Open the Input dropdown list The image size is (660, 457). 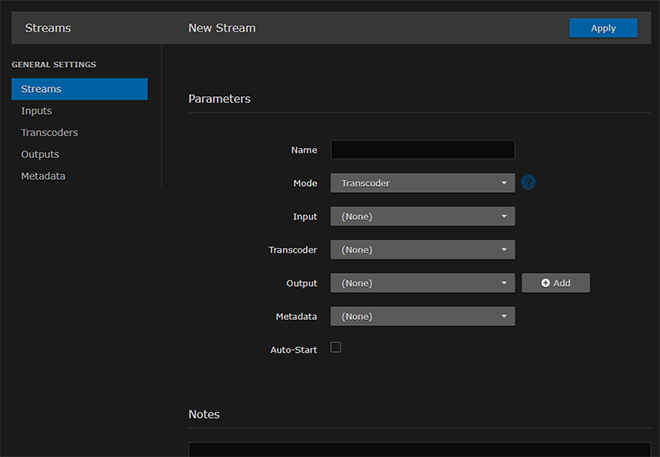pyautogui.click(x=422, y=216)
